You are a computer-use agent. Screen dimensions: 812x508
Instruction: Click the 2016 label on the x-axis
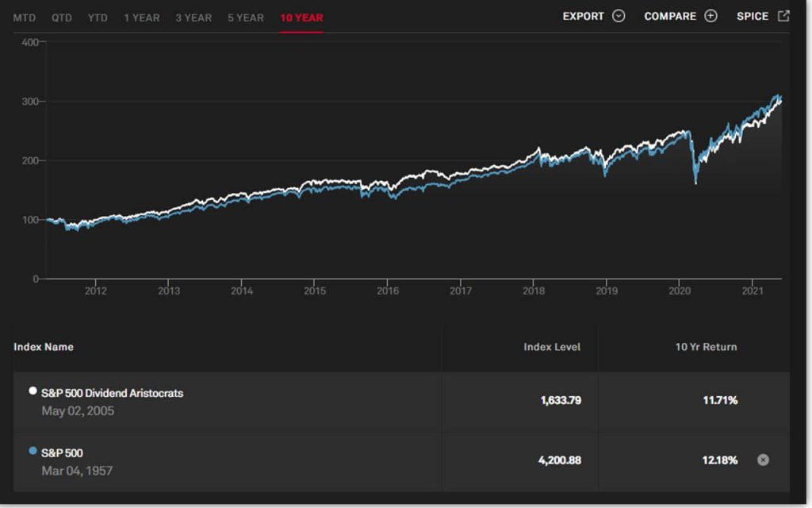[388, 291]
